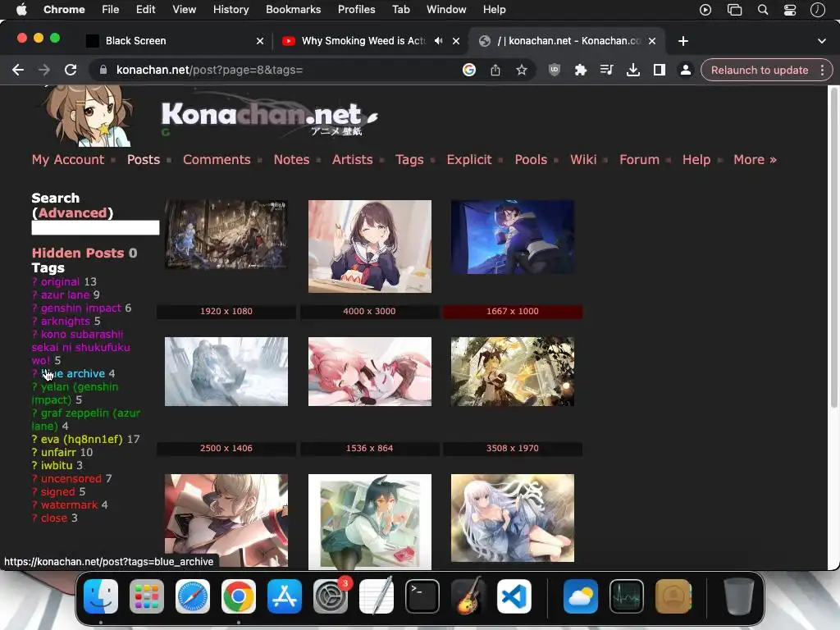Open the Google icon in address bar
Viewport: 840px width, 630px height.
(468, 71)
